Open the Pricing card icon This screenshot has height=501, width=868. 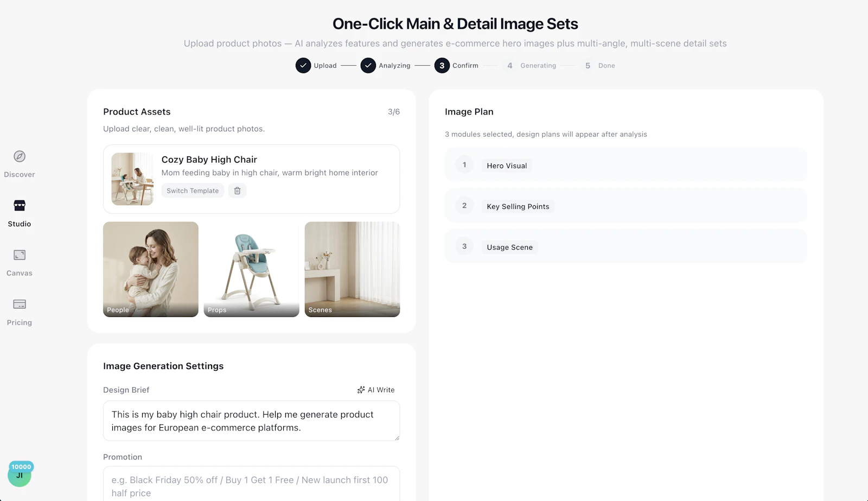point(20,305)
